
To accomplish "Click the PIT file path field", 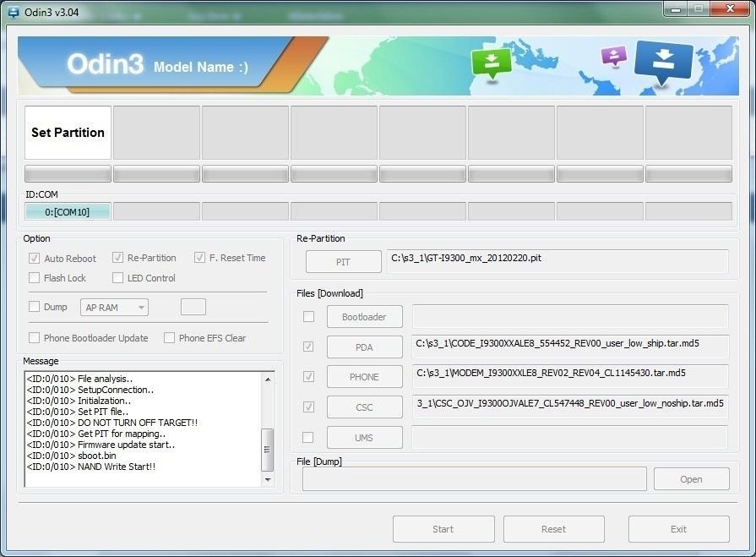I will [x=557, y=261].
